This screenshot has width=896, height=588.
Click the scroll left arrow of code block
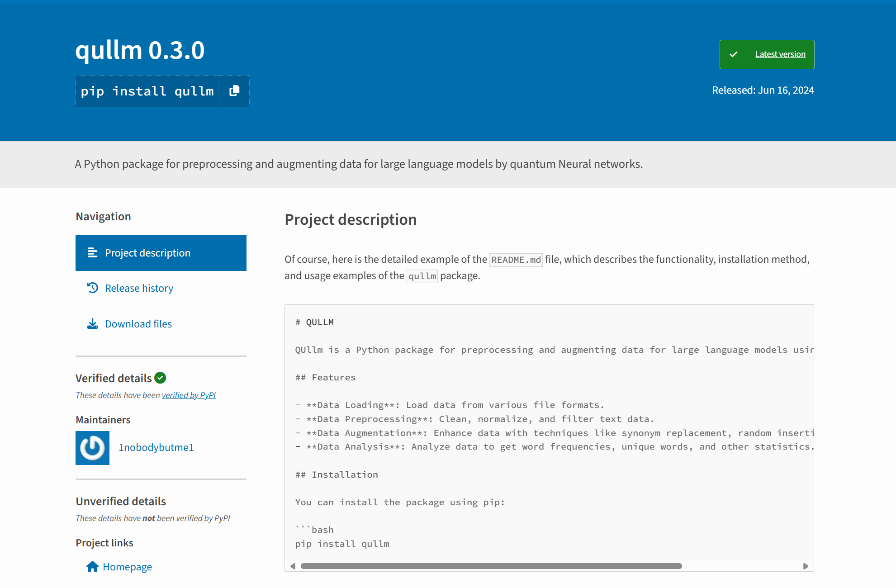293,566
